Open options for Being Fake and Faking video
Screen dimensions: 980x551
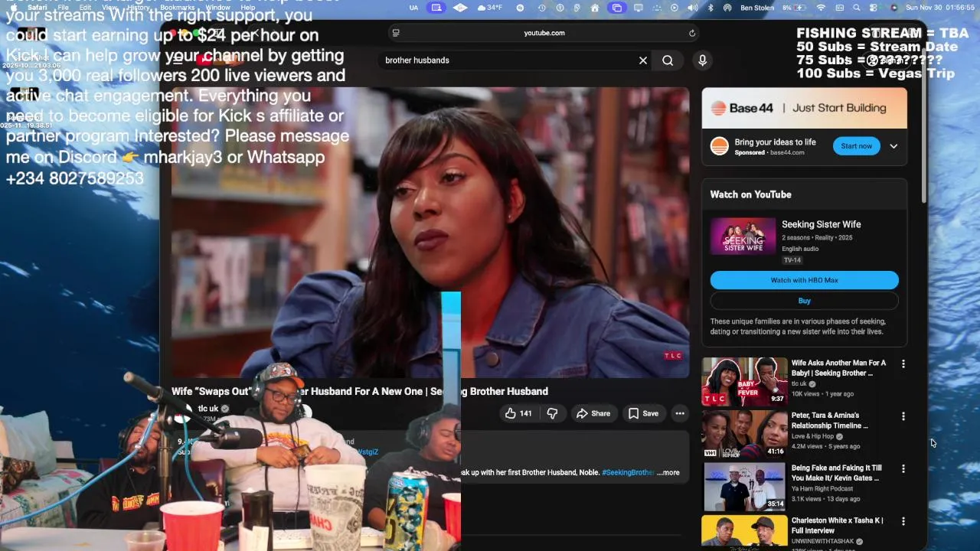coord(903,468)
